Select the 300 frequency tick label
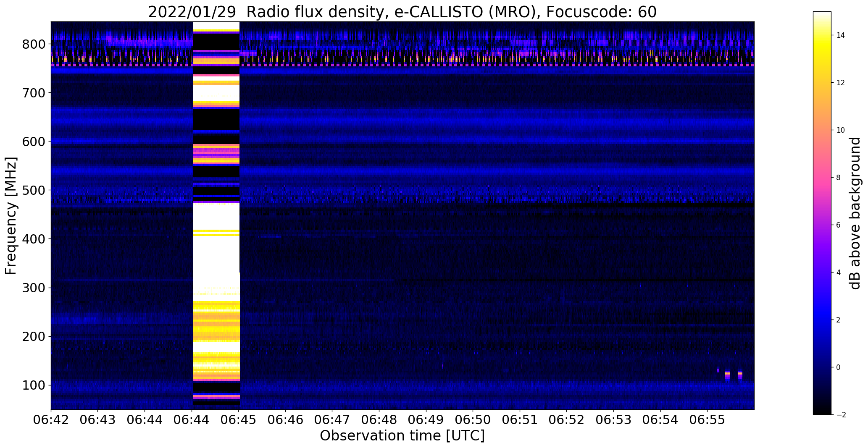Screen dimensions: 868x448 click(34, 288)
